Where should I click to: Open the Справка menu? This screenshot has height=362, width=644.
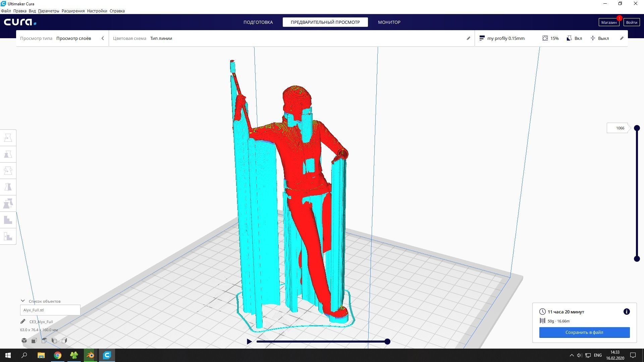point(117,11)
